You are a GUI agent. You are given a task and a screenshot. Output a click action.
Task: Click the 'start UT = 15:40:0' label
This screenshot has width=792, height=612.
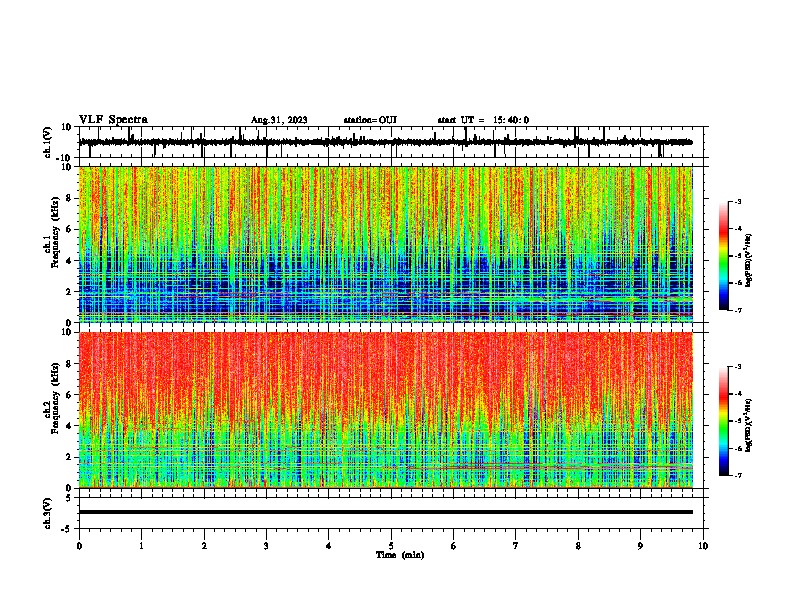click(483, 120)
